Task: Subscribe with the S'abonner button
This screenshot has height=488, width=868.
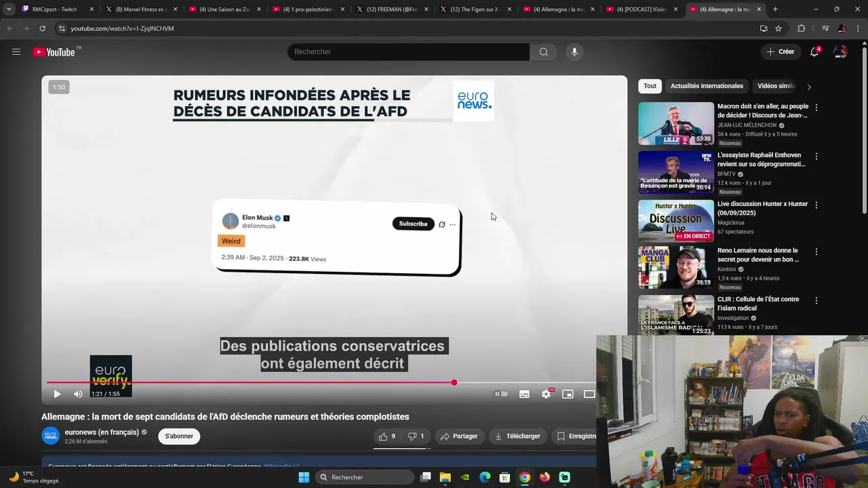Action: [179, 436]
